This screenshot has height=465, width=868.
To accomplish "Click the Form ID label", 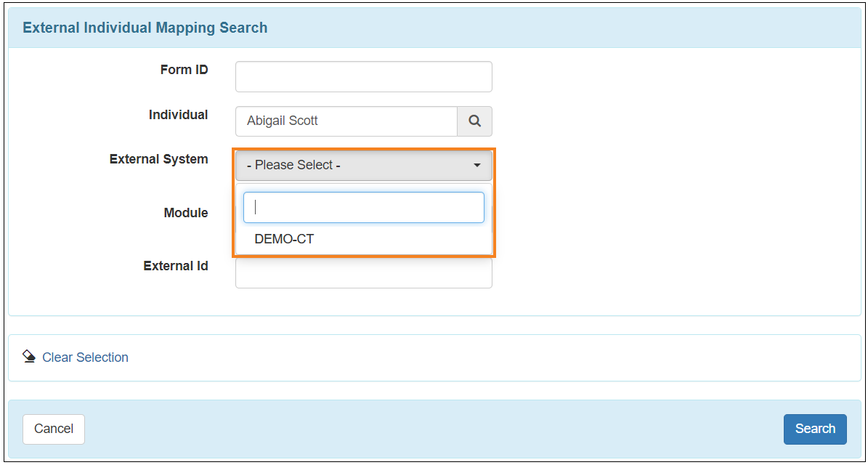I will pos(184,70).
